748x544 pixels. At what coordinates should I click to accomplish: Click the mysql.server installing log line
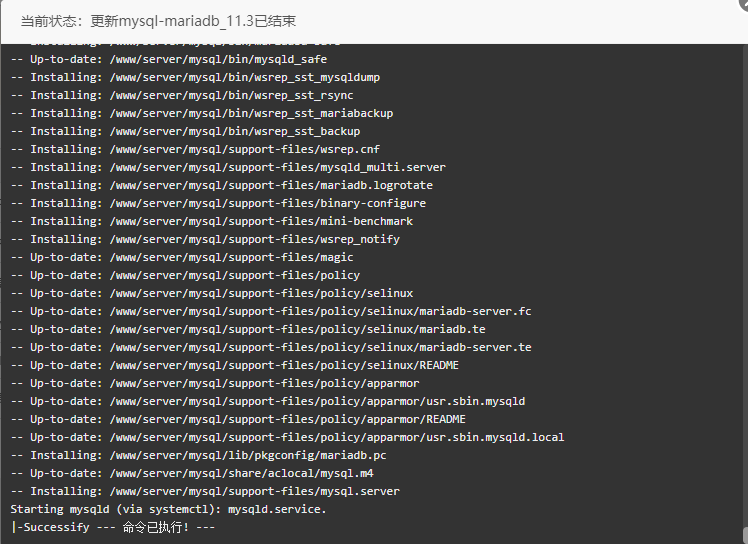205,491
